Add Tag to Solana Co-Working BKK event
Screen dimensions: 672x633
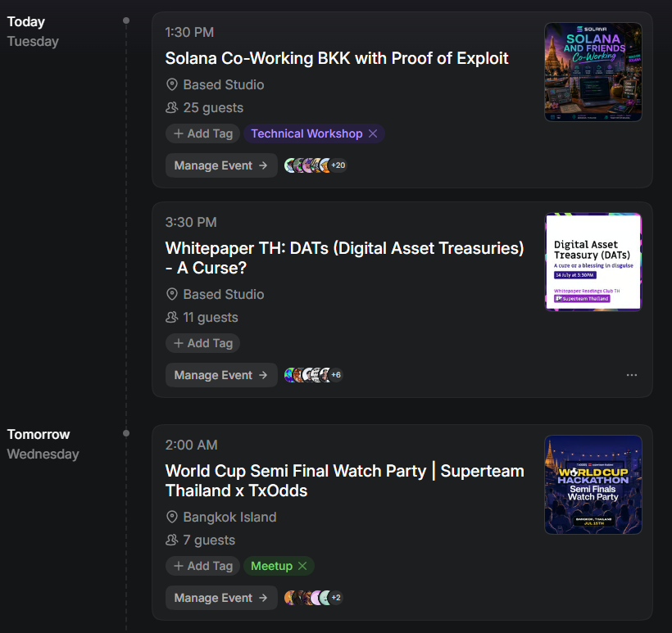pos(202,133)
